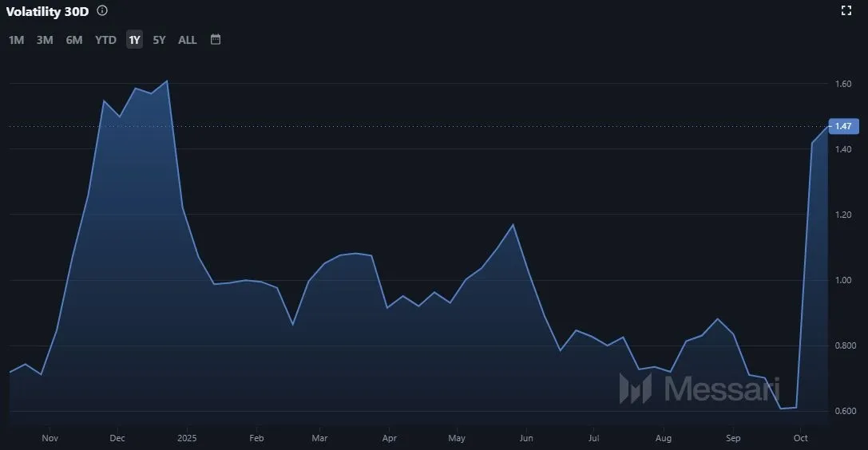868x450 pixels.
Task: Select the YTD range option
Action: click(105, 40)
